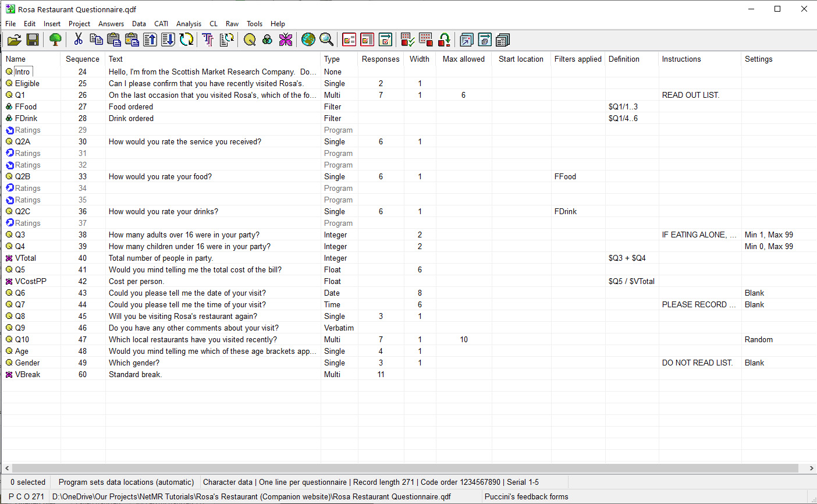Screen dimensions: 817x504
Task: Click the Filters applied column header
Action: [x=577, y=59]
